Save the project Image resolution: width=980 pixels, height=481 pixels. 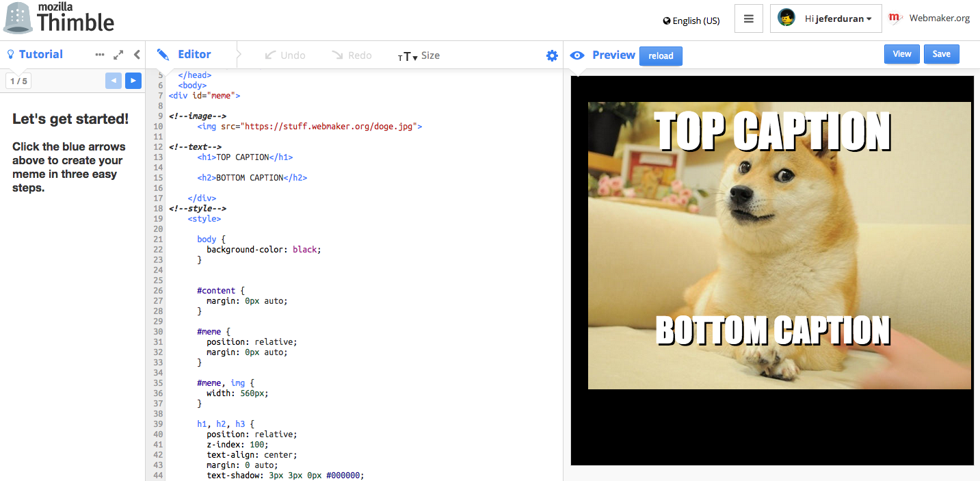click(942, 54)
